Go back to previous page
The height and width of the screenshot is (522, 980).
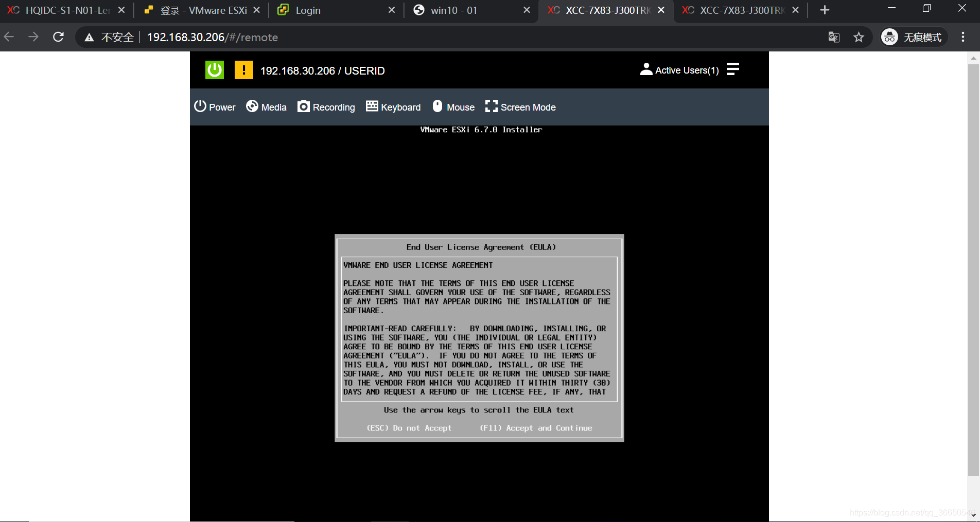9,37
